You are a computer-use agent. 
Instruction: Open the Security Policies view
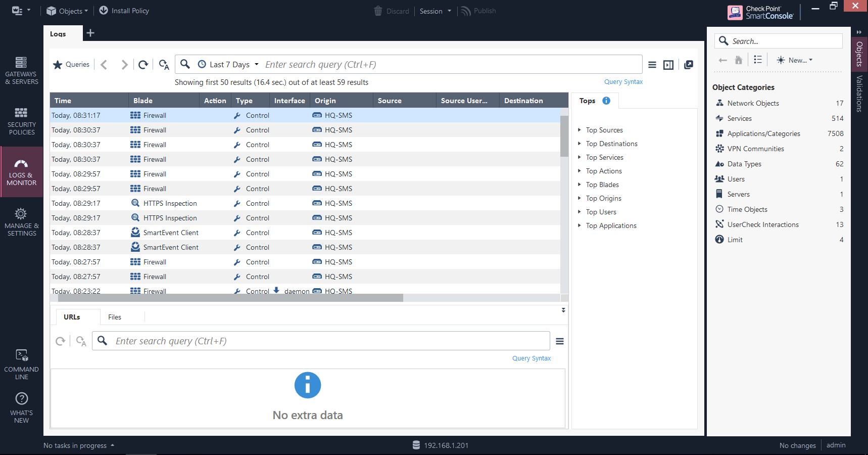[x=21, y=121]
